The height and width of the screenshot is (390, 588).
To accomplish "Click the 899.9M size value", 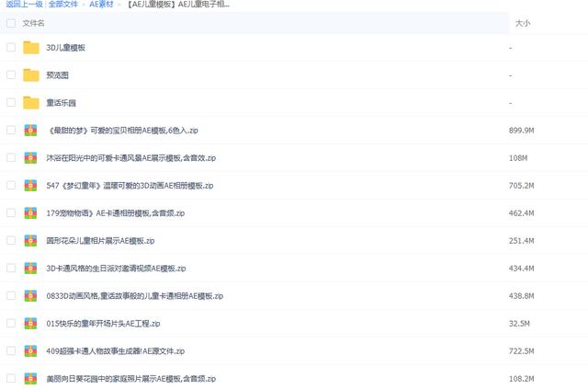I will 522,131.
